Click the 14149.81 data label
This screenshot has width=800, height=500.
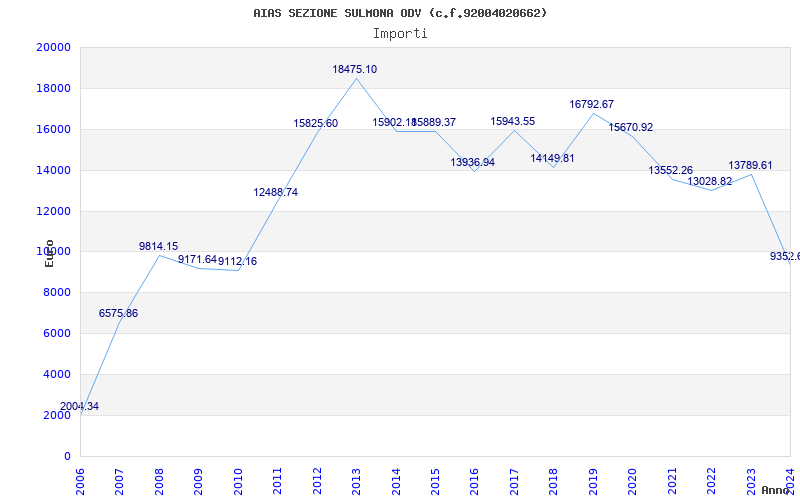tap(552, 158)
